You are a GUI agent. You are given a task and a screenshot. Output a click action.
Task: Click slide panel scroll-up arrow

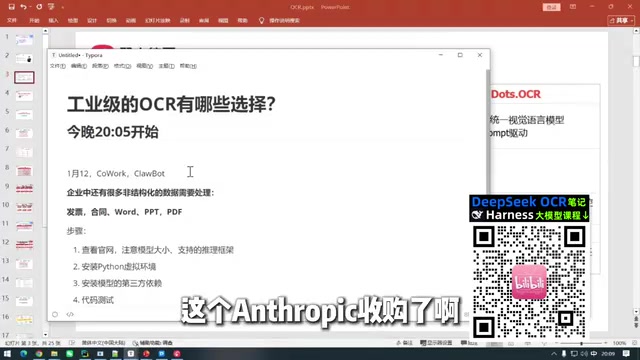[45, 31]
